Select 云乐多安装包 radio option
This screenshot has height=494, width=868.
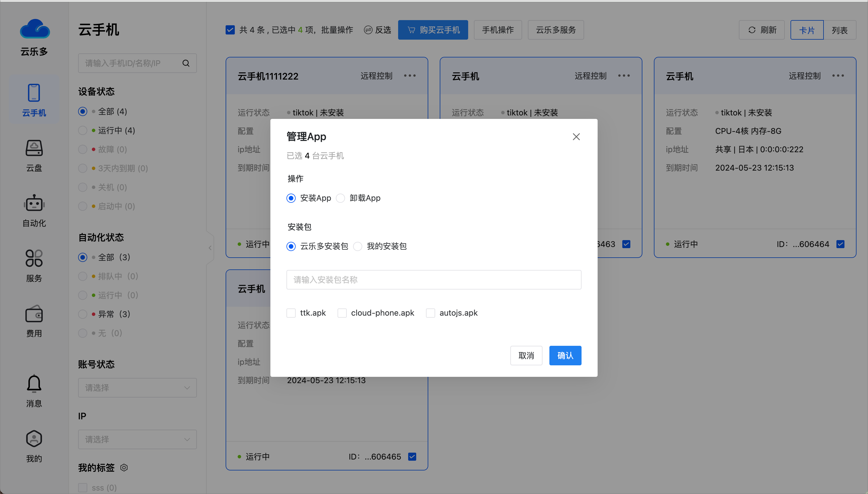291,246
